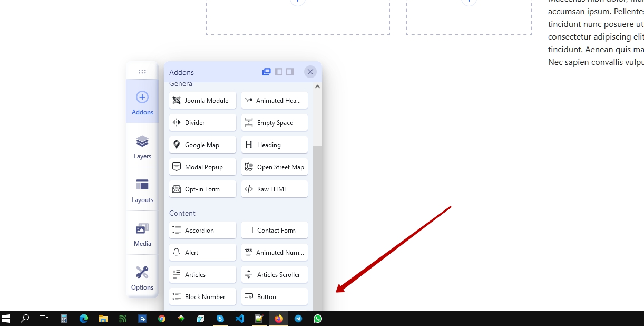
Task: Pick the Contact Form addon
Action: click(275, 231)
